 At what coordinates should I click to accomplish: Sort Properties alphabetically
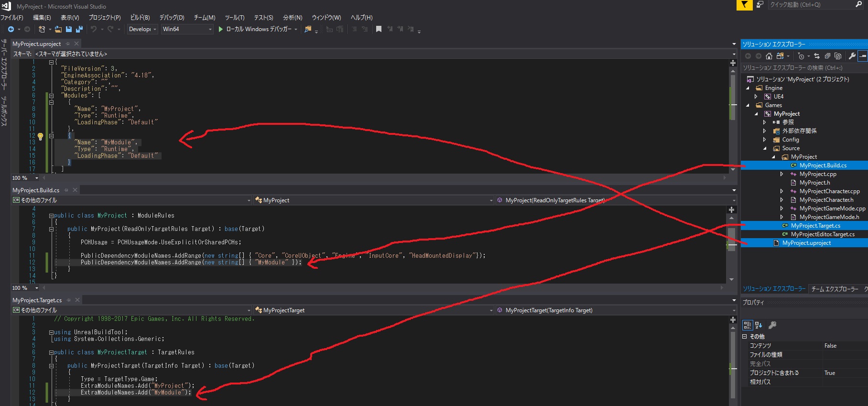[759, 325]
